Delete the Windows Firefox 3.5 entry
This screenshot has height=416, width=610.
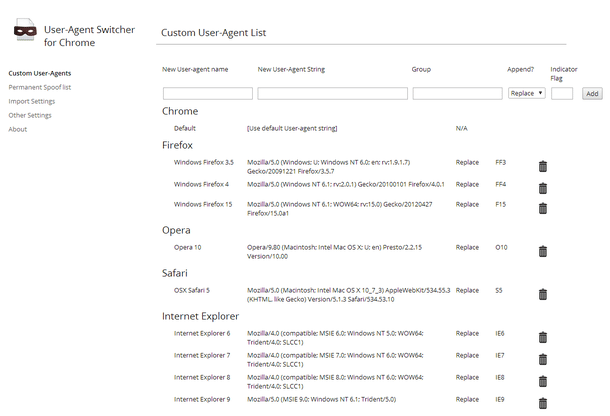click(543, 167)
